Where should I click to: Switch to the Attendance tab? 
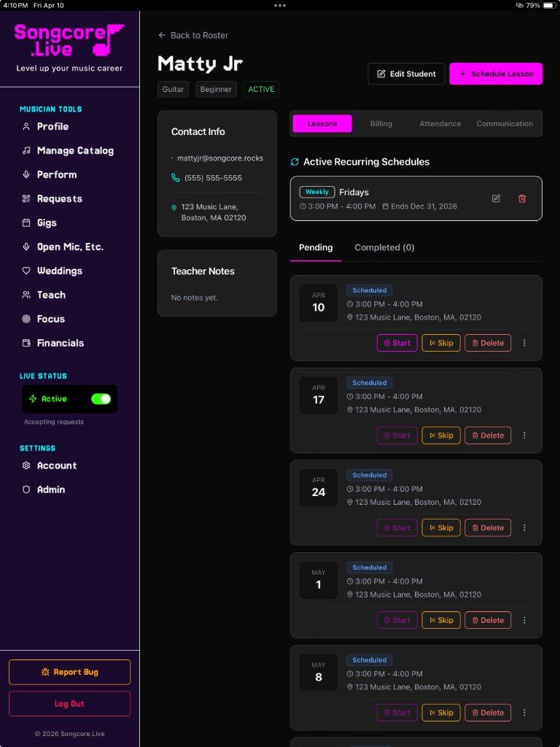[440, 123]
